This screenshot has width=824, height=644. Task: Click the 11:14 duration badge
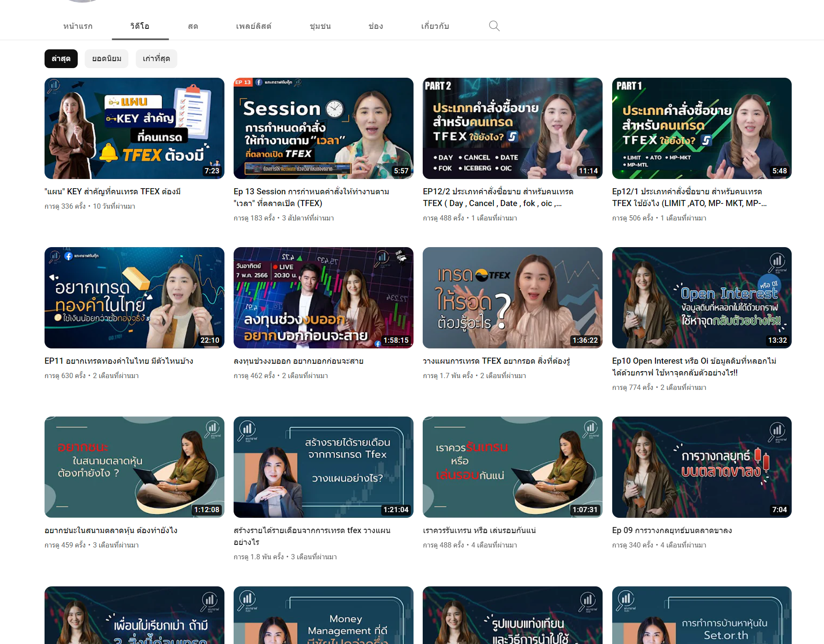pyautogui.click(x=588, y=171)
